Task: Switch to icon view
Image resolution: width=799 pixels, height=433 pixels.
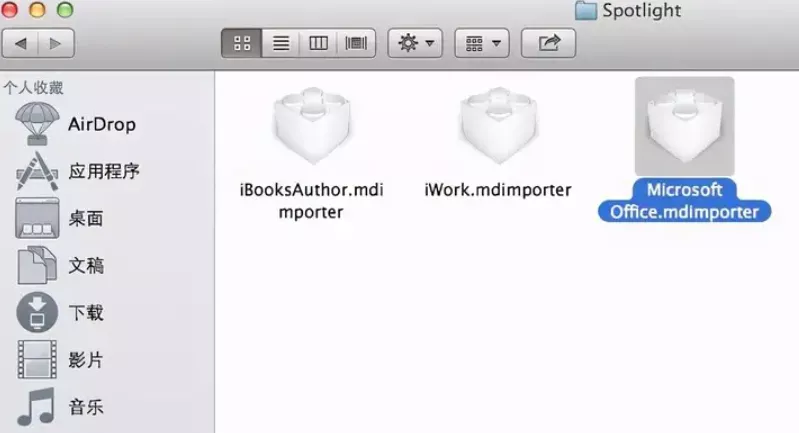Action: click(242, 43)
